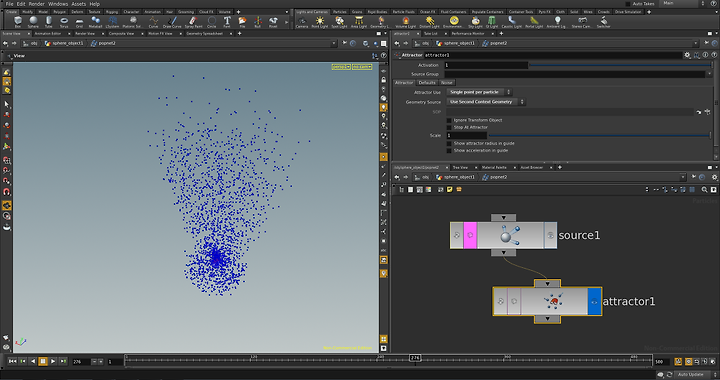This screenshot has width=720, height=380.
Task: Jump to the first frame
Action: tap(13, 362)
